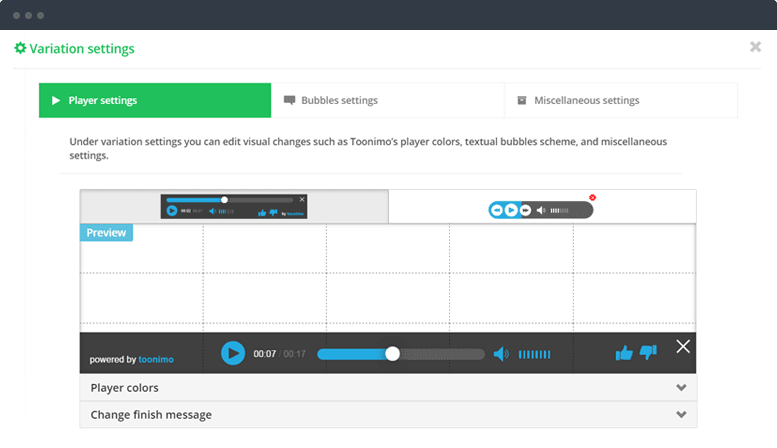Image resolution: width=777 pixels, height=448 pixels.
Task: Click the Preview label badge
Action: point(106,232)
